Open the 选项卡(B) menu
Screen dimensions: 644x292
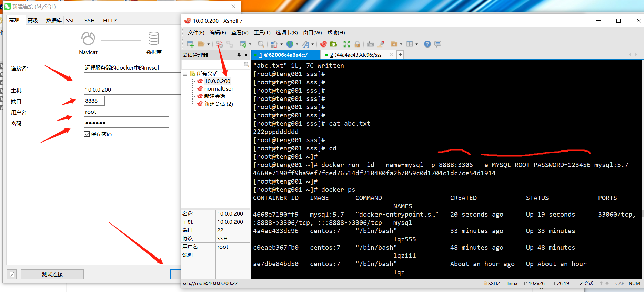pyautogui.click(x=286, y=33)
